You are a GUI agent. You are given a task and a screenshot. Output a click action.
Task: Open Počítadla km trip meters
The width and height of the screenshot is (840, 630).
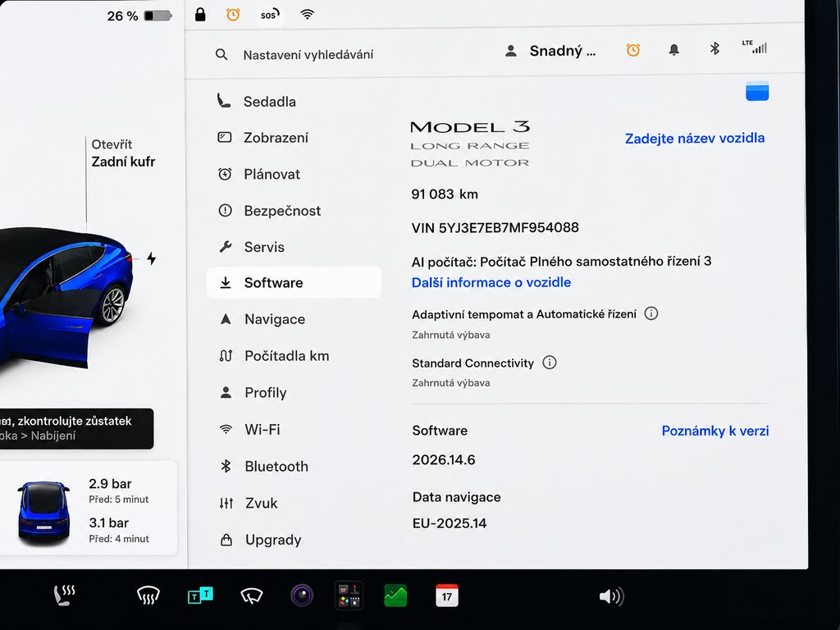pyautogui.click(x=294, y=356)
